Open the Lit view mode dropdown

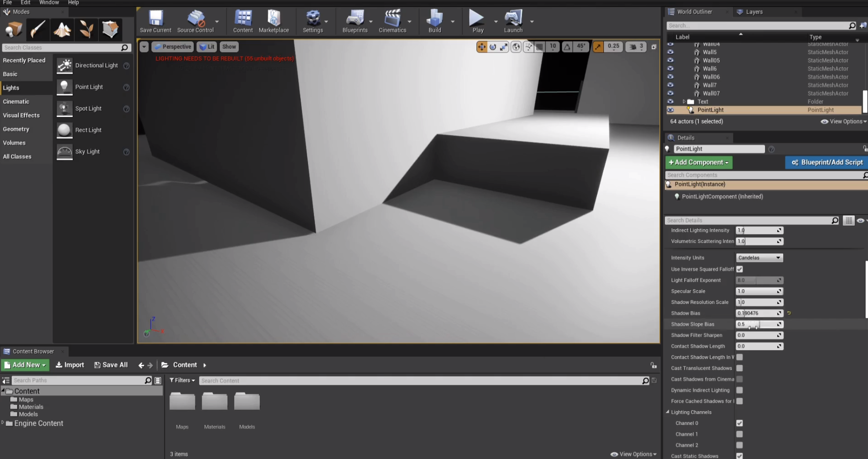tap(207, 47)
